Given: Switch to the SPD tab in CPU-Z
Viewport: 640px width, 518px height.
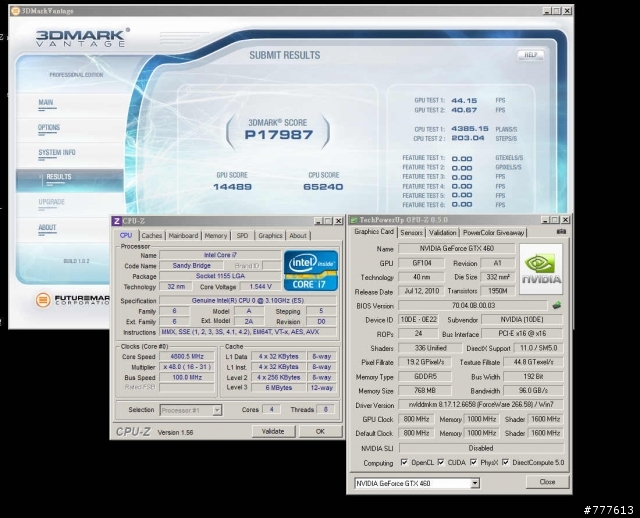Looking at the screenshot, I should [242, 236].
